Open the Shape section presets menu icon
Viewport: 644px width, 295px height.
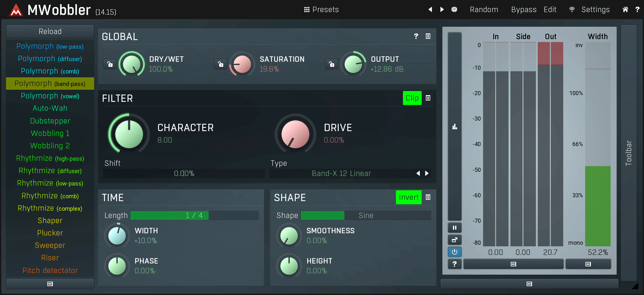point(428,197)
